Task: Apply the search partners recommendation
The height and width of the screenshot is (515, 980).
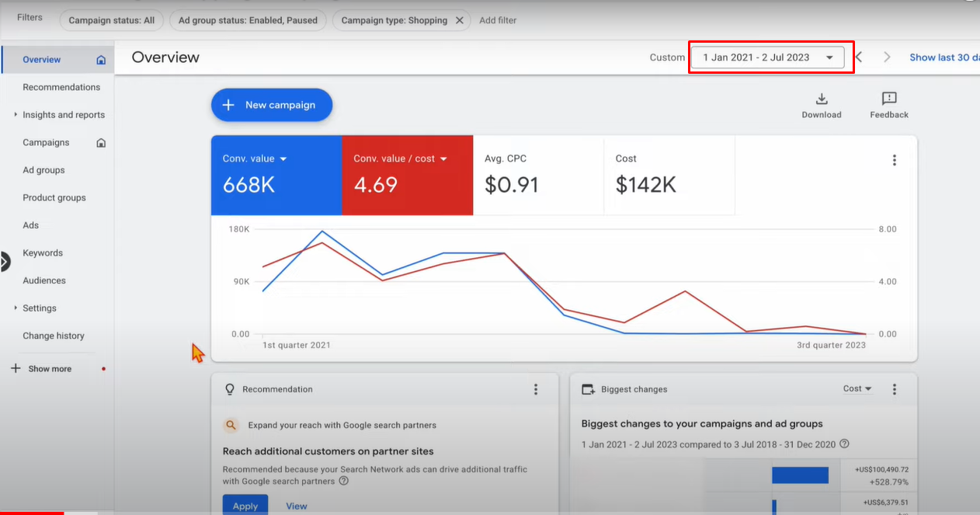Action: 245,505
